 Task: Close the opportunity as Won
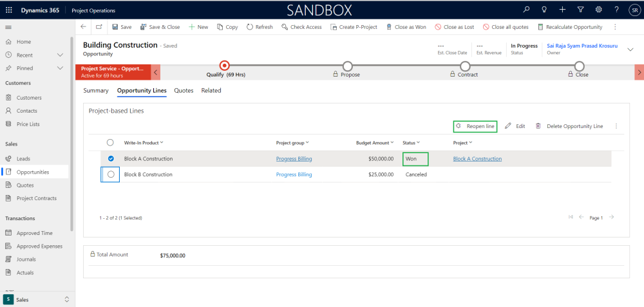tap(406, 27)
